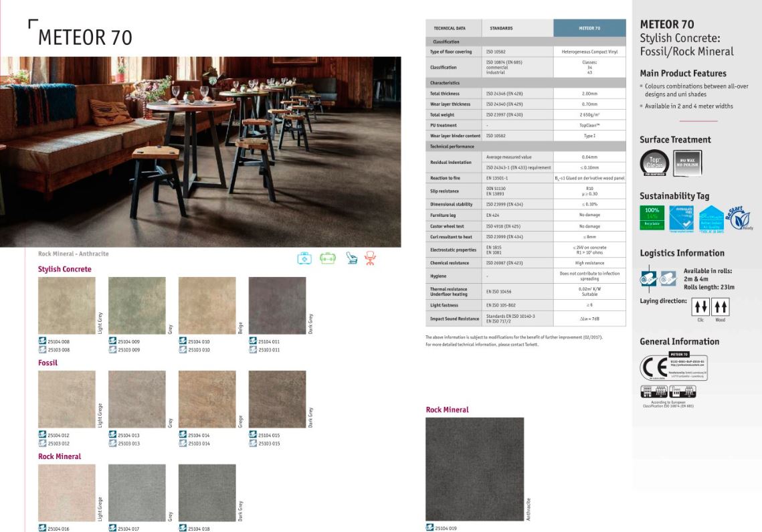Image resolution: width=762 pixels, height=532 pixels.
Task: Select the Fossil Grege swatch
Action: tap(207, 400)
